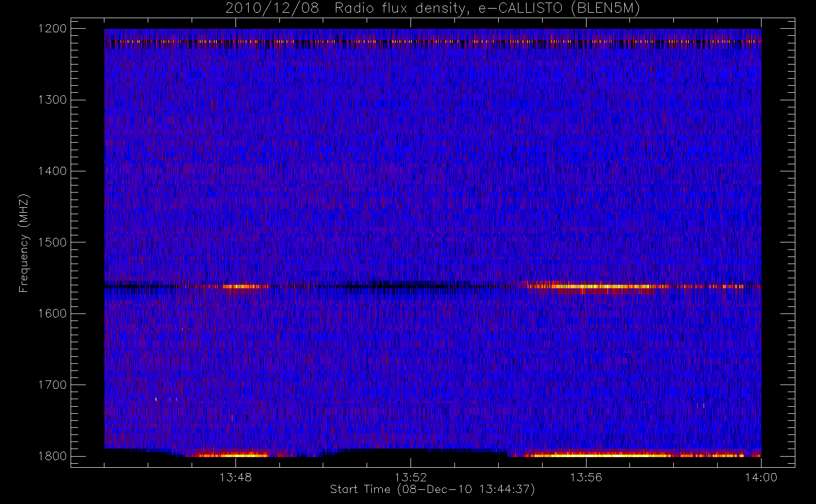Screen dimensions: 816x504
Task: Click the 13:56 time tick label
Action: coord(586,477)
